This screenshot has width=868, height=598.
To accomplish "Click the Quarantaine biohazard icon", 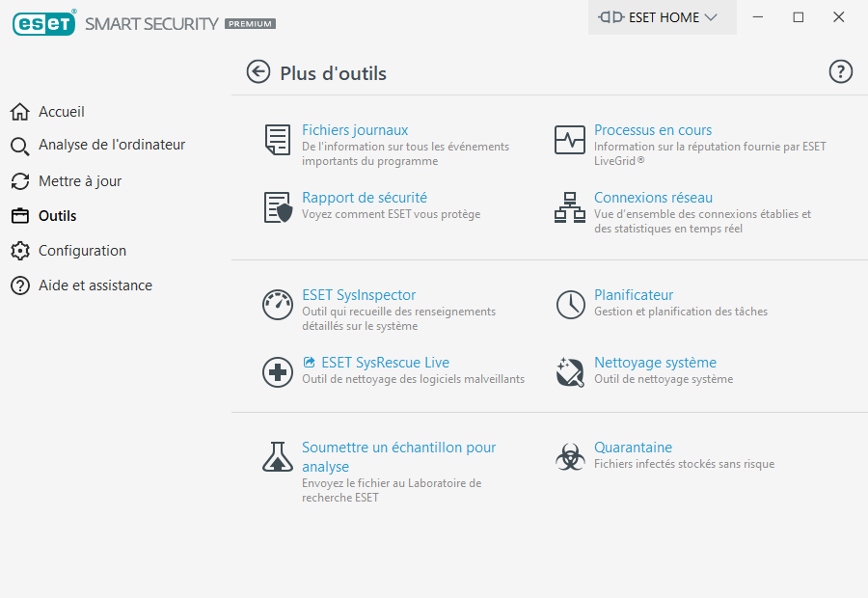I will pos(570,457).
